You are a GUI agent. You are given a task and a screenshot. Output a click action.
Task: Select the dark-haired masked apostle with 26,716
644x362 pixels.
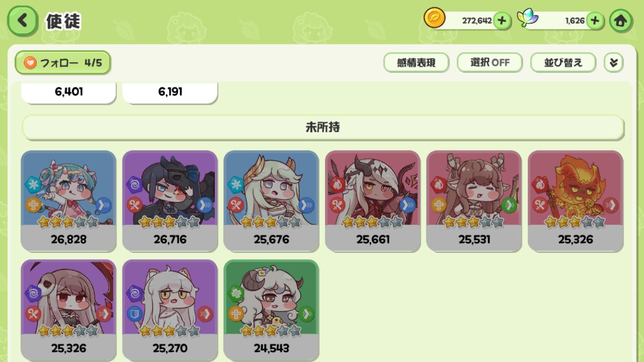170,201
